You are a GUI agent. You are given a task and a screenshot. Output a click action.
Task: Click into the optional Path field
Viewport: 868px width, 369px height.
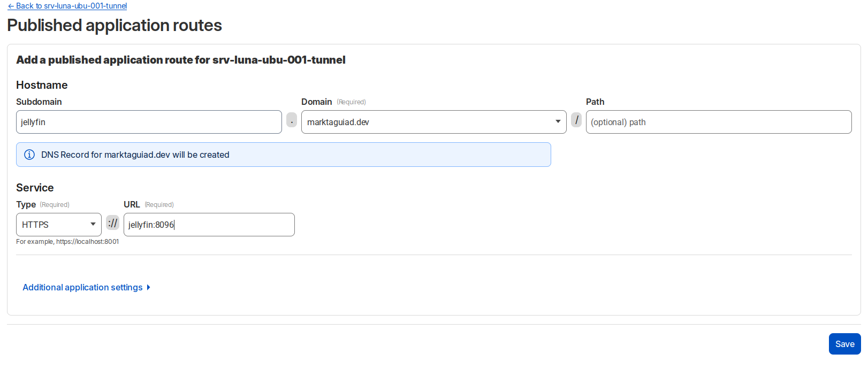click(718, 122)
